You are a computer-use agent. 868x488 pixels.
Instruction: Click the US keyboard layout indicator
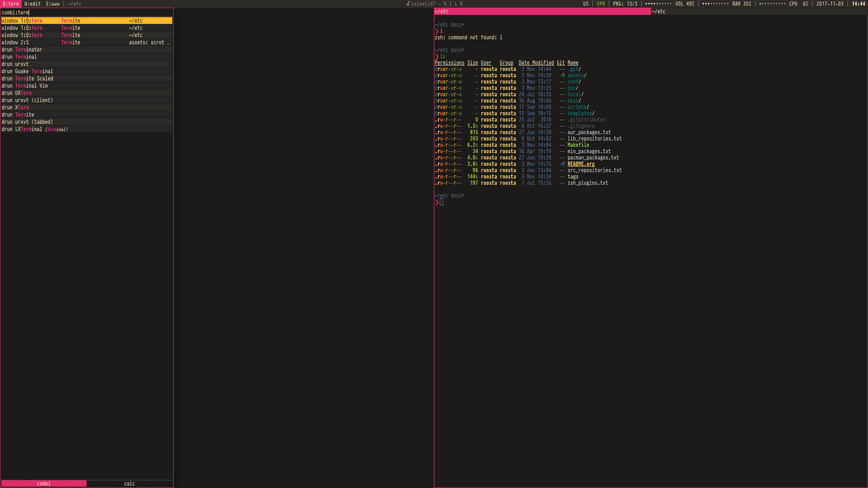pos(586,4)
